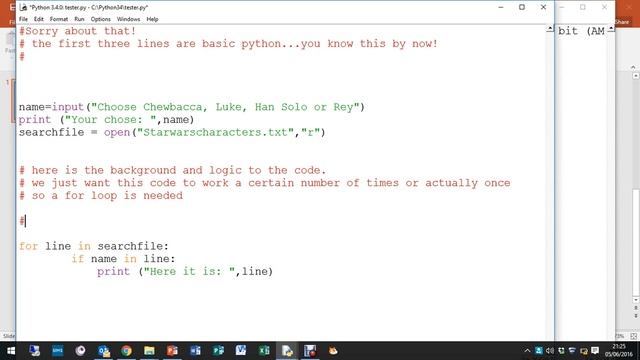This screenshot has height=360, width=640.
Task: Click the orange animal taskbar icon
Action: point(333,351)
